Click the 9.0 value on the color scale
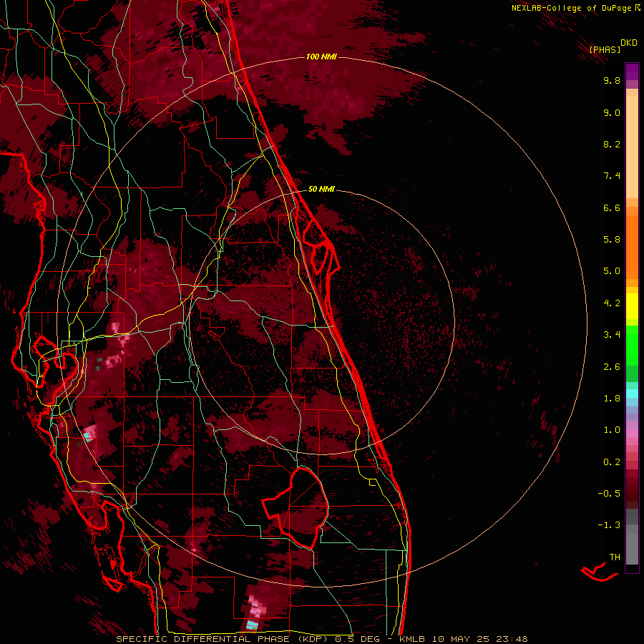This screenshot has height=644, width=644. [612, 113]
